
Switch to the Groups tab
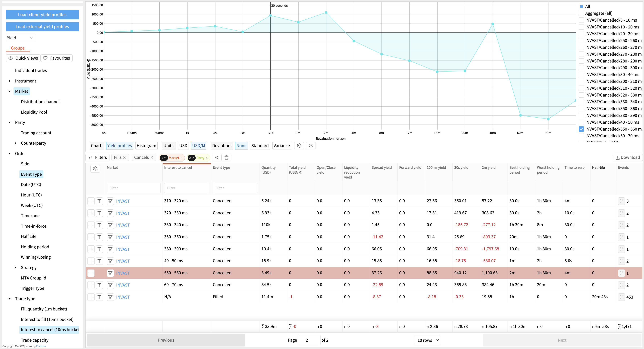pos(17,48)
